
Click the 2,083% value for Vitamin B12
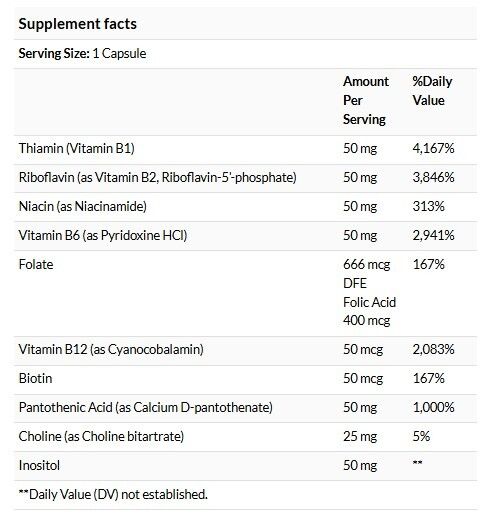pos(433,349)
